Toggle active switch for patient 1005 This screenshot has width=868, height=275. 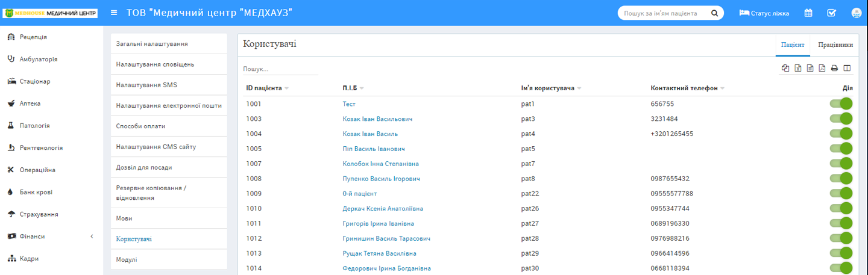(x=841, y=149)
